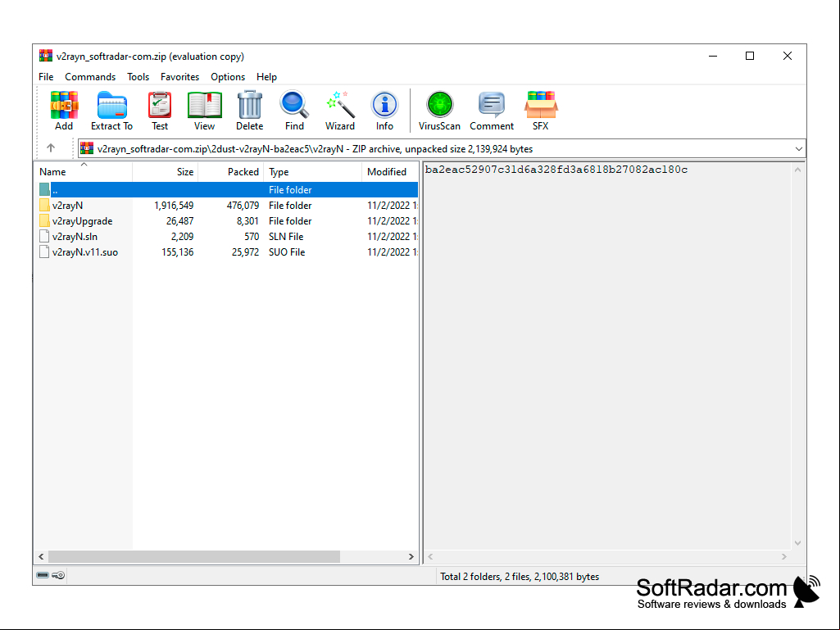Image resolution: width=840 pixels, height=630 pixels.
Task: Click file list scroll right arrow
Action: point(411,556)
